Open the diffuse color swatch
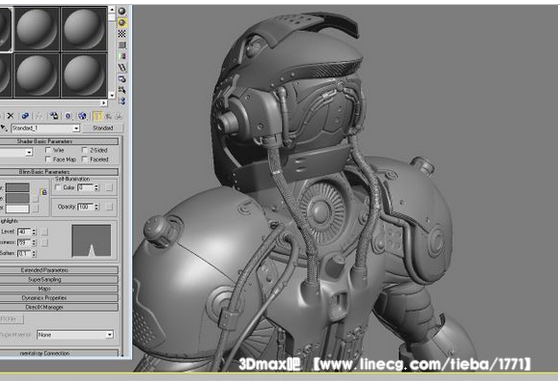The height and width of the screenshot is (381, 560). pyautogui.click(x=18, y=198)
